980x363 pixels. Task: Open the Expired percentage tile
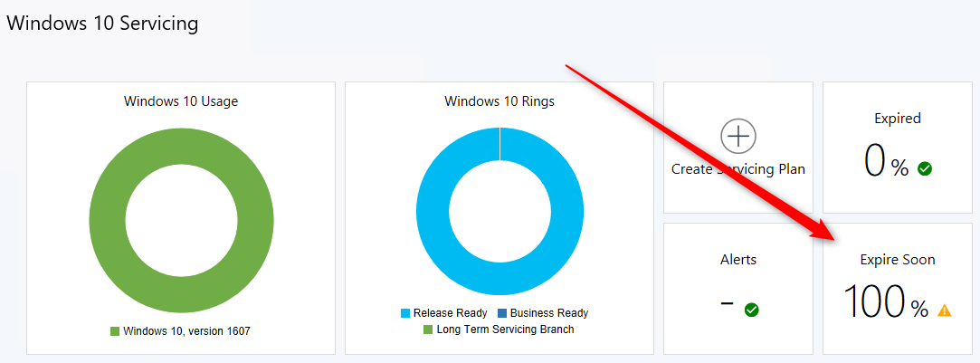(x=897, y=148)
